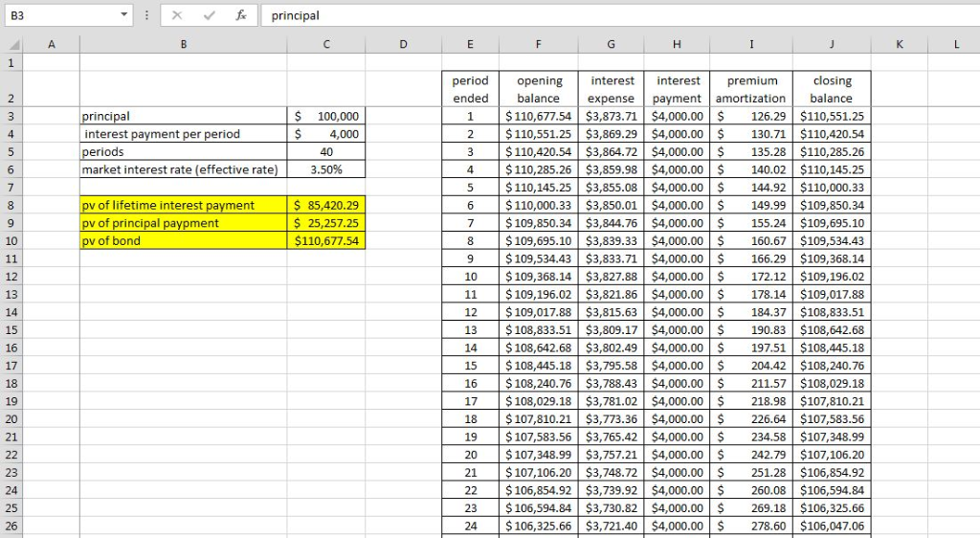Click the formula bar containing 'principal'

(x=619, y=15)
